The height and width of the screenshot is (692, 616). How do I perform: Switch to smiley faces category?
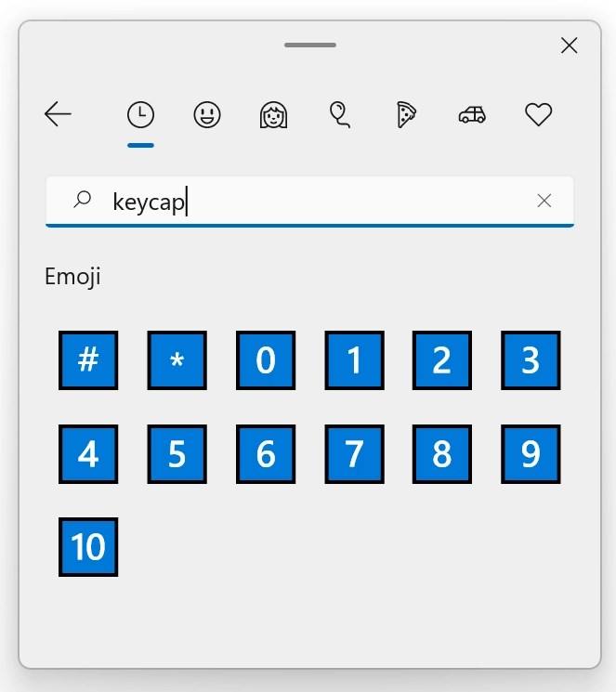pyautogui.click(x=207, y=115)
